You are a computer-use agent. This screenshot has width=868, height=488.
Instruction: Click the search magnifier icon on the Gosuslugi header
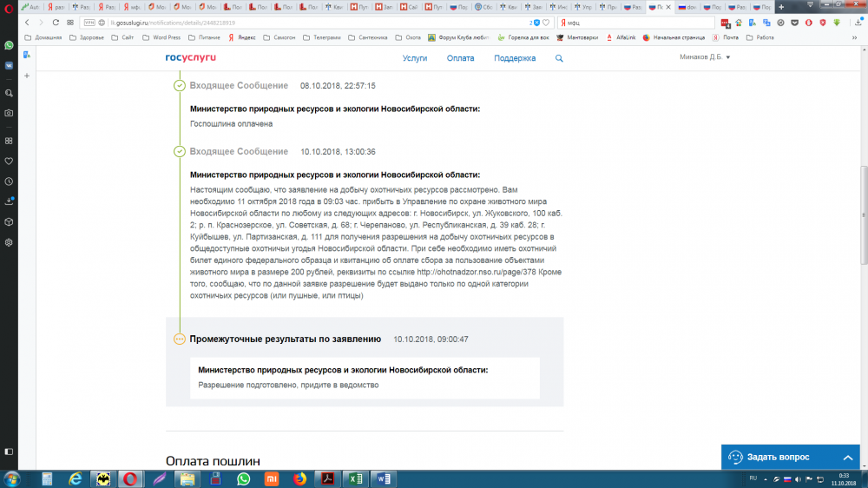pos(559,58)
